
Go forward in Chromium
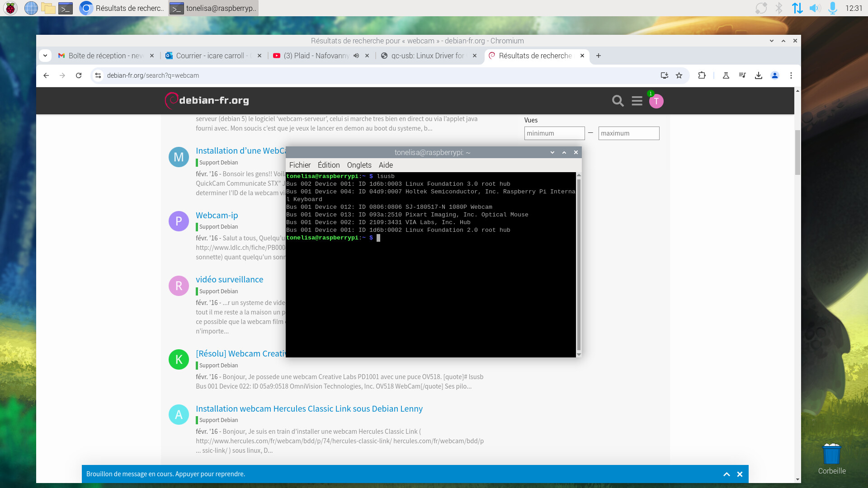point(62,75)
